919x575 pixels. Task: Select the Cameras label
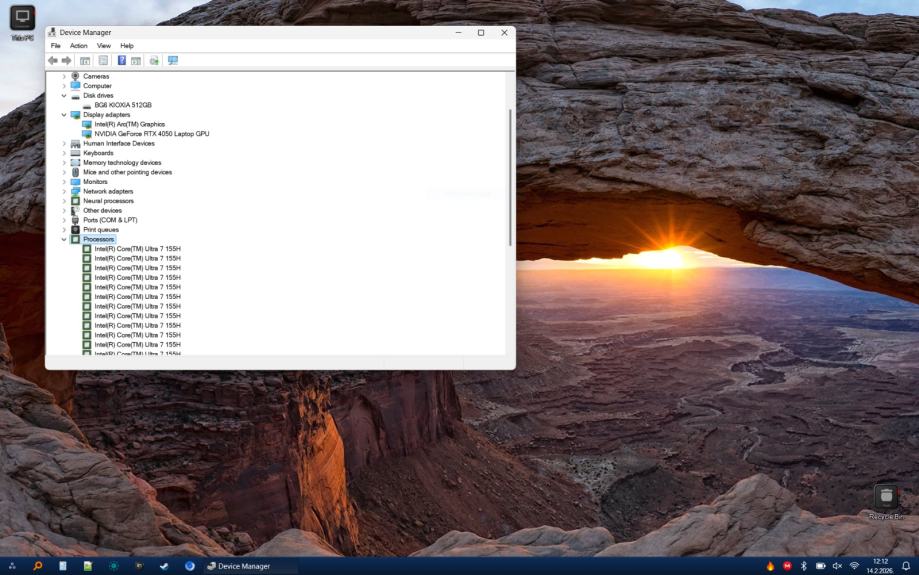96,76
